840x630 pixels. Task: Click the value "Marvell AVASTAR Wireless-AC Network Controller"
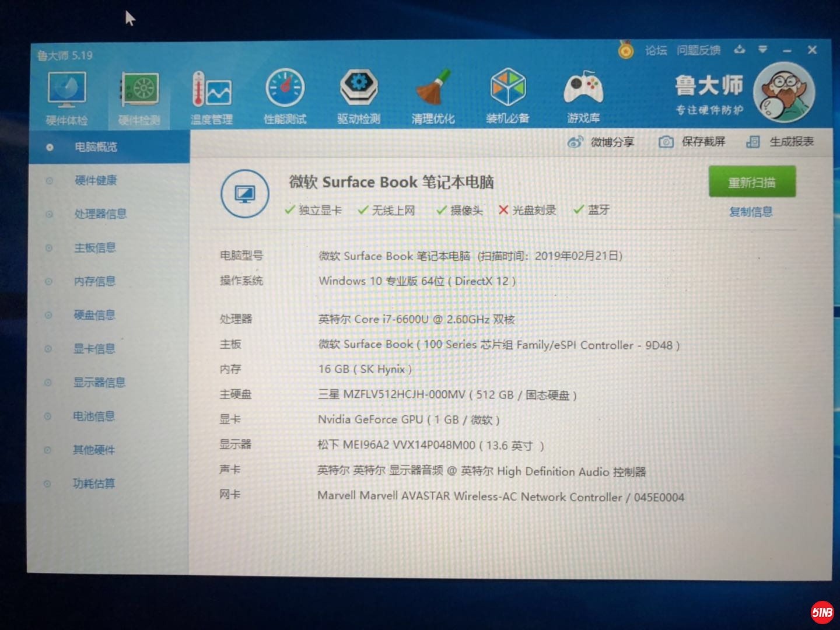point(501,496)
